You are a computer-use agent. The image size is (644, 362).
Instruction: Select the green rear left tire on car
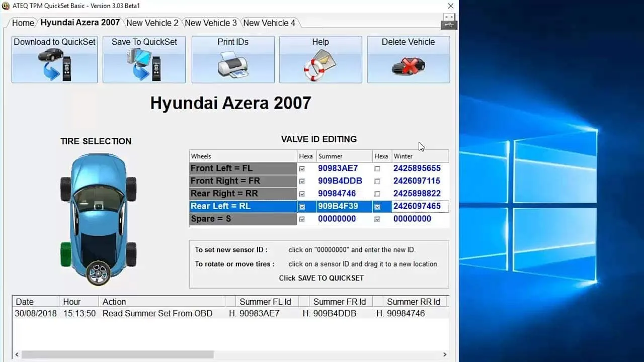[65, 254]
